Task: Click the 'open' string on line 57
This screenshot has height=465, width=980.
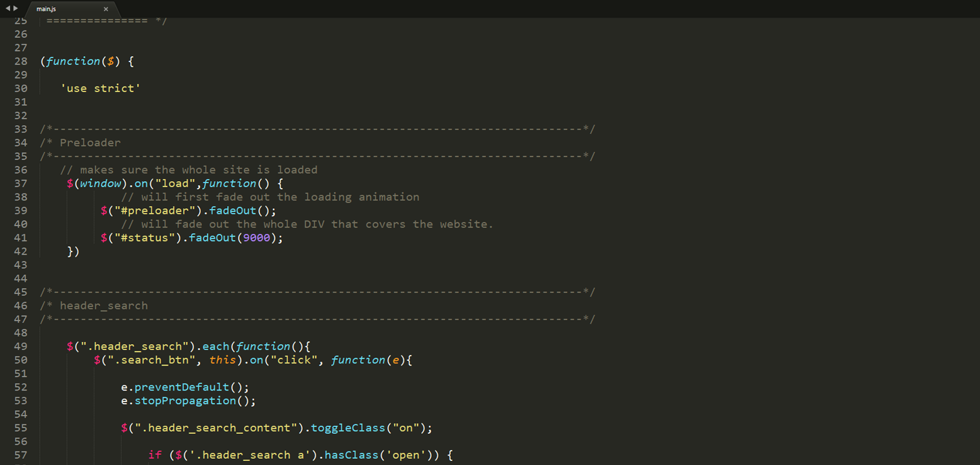Action: coord(406,455)
